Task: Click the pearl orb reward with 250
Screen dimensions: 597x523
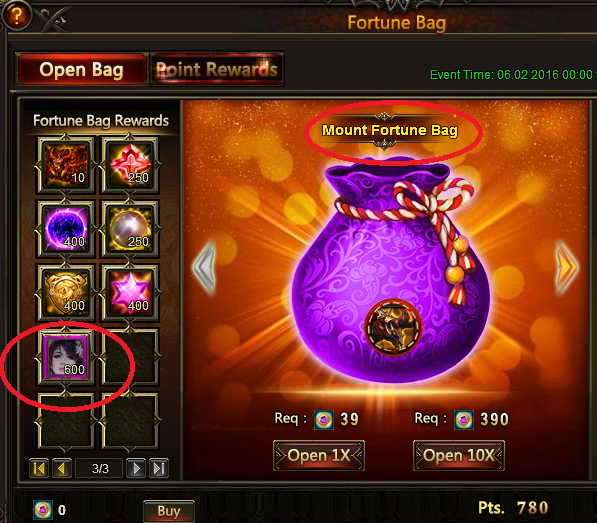Action: click(130, 229)
